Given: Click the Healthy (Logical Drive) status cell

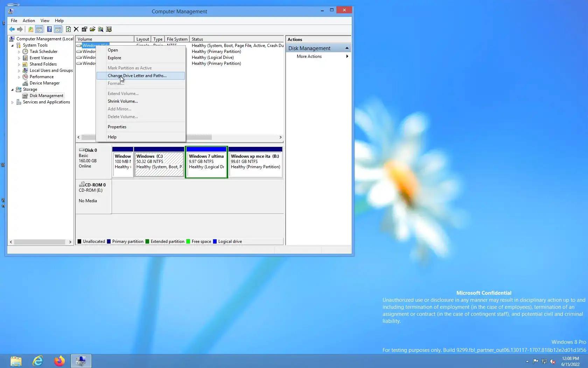Looking at the screenshot, I should (x=212, y=57).
